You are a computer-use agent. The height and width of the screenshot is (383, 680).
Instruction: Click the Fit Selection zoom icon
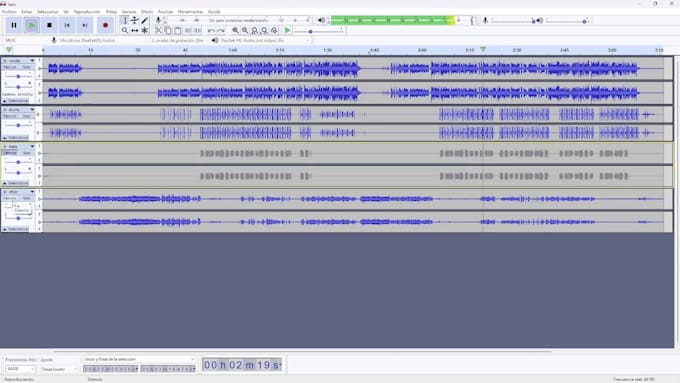(255, 30)
